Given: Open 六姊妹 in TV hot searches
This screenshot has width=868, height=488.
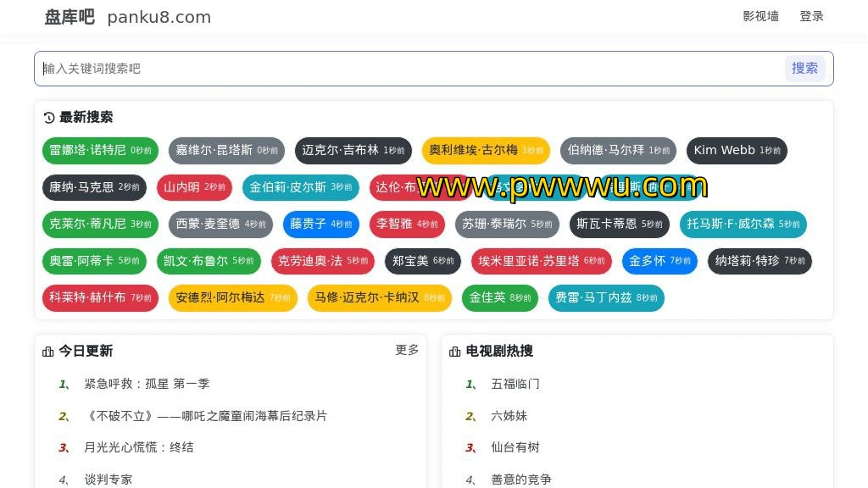Looking at the screenshot, I should pyautogui.click(x=509, y=415).
